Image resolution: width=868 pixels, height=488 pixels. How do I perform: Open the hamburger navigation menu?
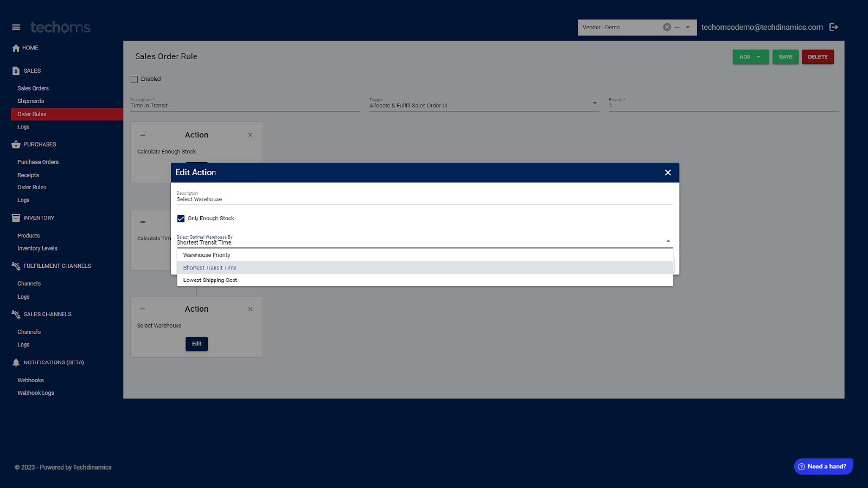(x=16, y=27)
